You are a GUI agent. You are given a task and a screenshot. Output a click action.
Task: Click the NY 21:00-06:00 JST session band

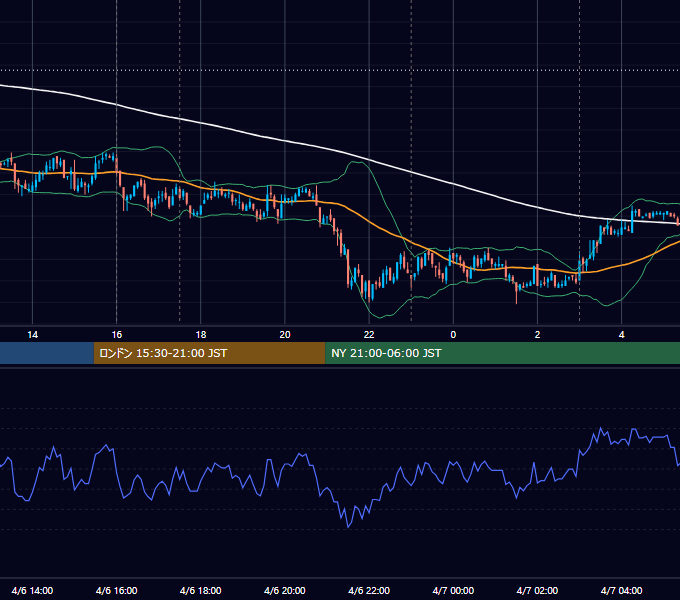click(x=503, y=353)
